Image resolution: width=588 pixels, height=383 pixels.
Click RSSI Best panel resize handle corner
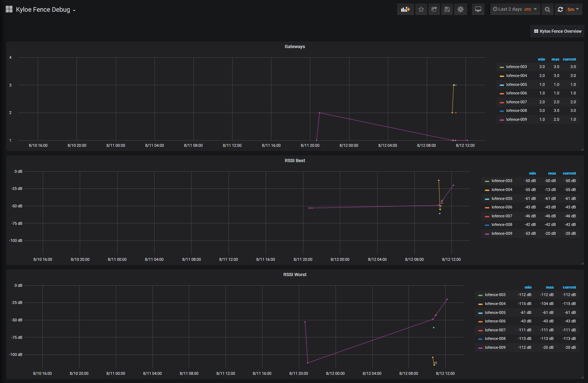[x=582, y=263]
